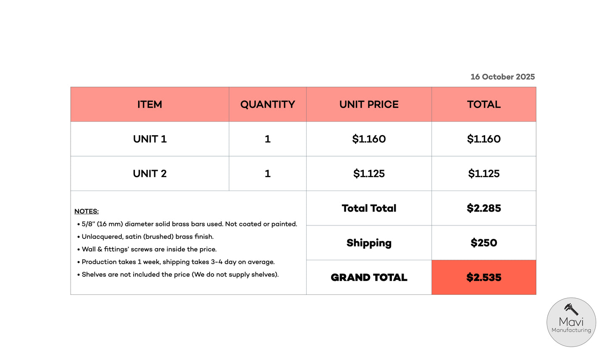Image resolution: width=607 pixels, height=364 pixels.
Task: Click the GRAND TOTAL label
Action: tap(369, 278)
